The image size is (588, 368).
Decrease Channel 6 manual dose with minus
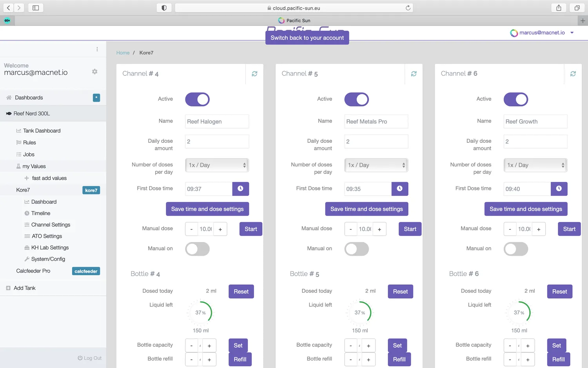coord(510,229)
